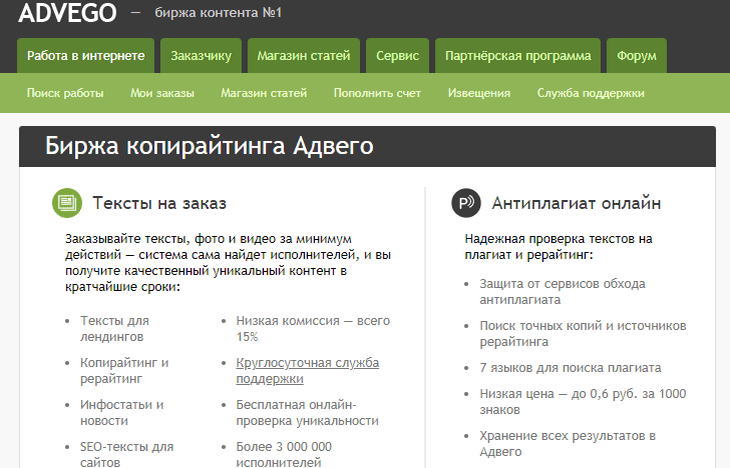730x468 pixels.
Task: Click Защита от сервисов обхода антиплагиата
Action: pyautogui.click(x=562, y=292)
